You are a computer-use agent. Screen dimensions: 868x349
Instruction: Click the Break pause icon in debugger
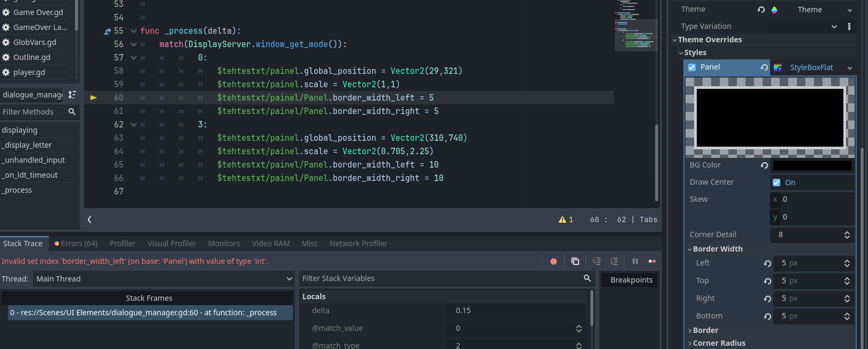(x=635, y=261)
